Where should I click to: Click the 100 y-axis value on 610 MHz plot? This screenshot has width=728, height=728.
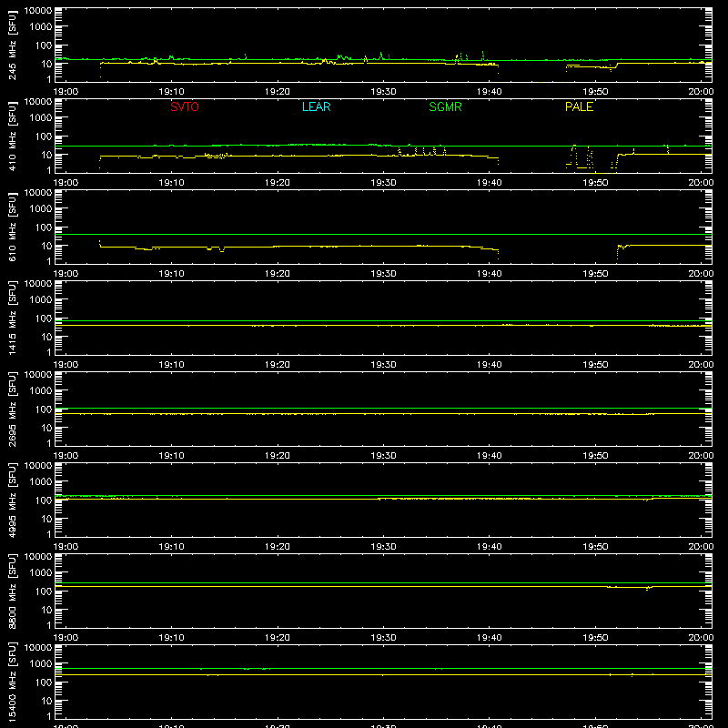(x=44, y=227)
